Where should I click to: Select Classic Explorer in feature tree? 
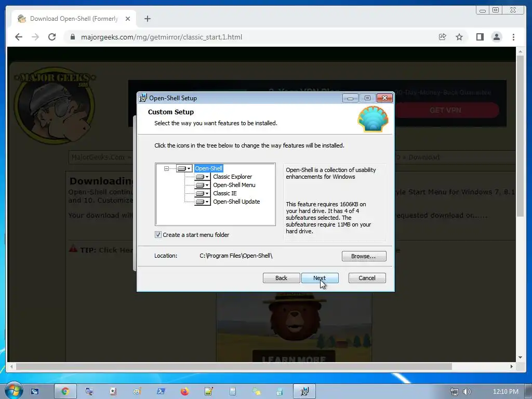(232, 177)
